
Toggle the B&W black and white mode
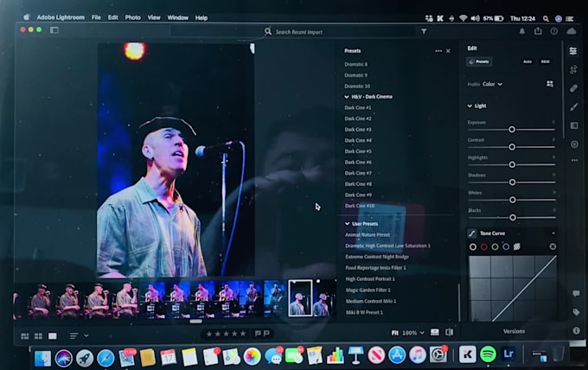tap(546, 61)
